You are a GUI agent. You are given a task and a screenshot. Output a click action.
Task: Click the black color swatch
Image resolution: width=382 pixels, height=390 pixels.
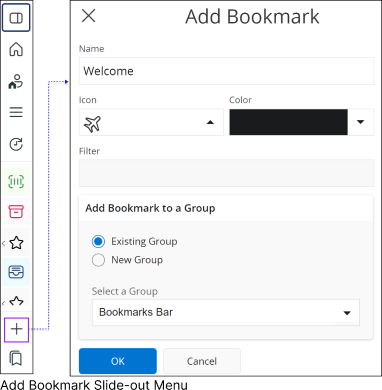288,122
